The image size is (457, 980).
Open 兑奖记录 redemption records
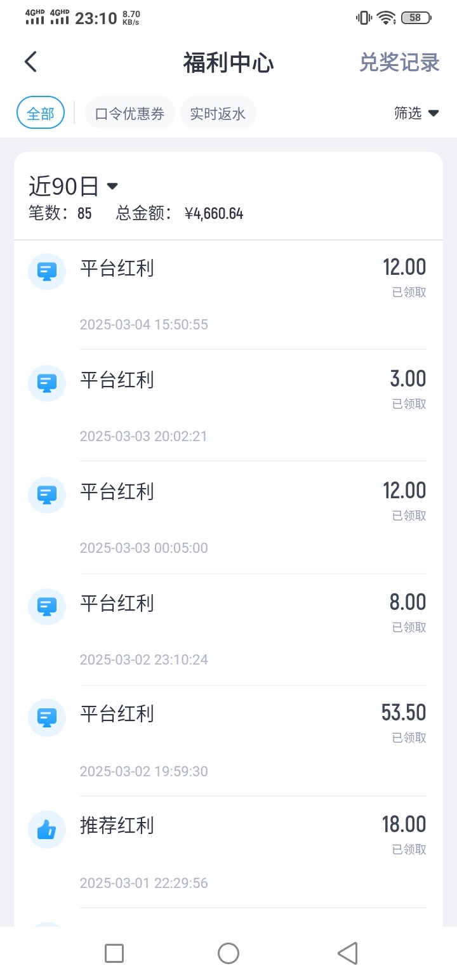[399, 63]
